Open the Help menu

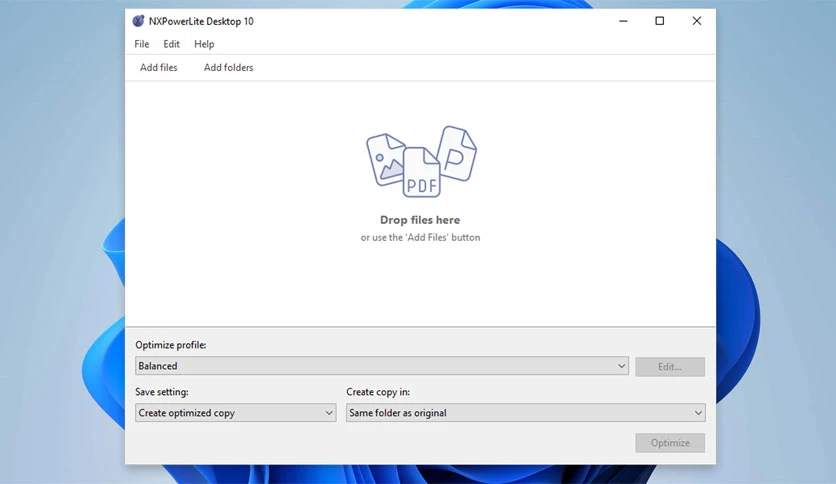pyautogui.click(x=204, y=44)
